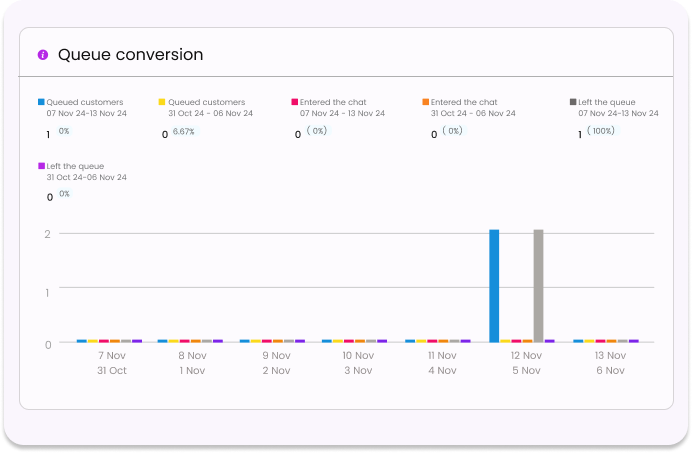The height and width of the screenshot is (453, 692).
Task: Click the blue Queued customers legend swatch
Action: click(41, 102)
